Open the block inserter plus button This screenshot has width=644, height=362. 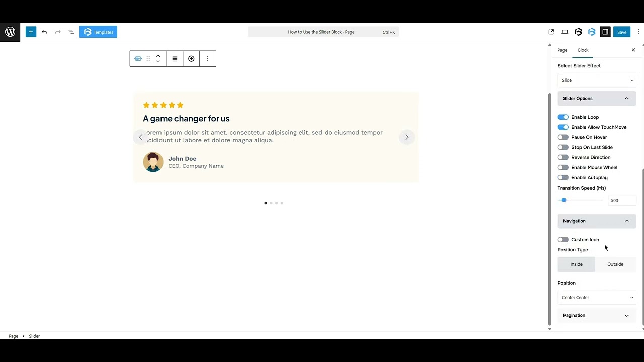point(31,32)
